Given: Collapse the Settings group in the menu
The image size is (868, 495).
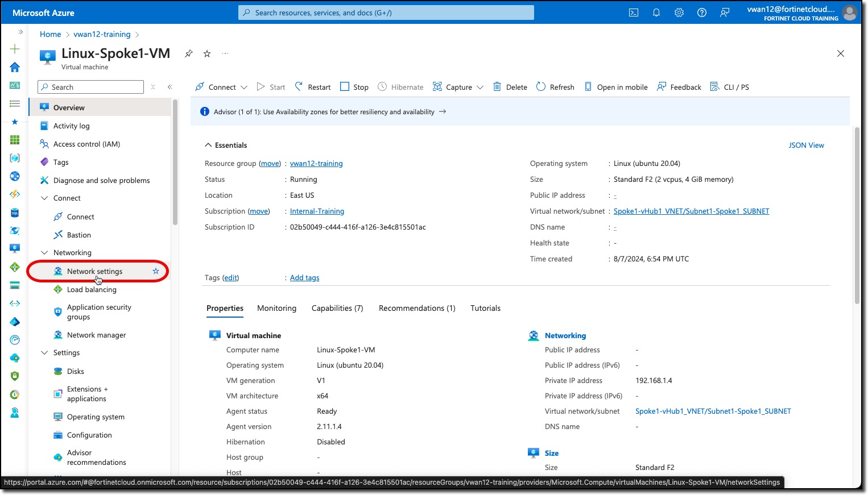Looking at the screenshot, I should tap(44, 352).
